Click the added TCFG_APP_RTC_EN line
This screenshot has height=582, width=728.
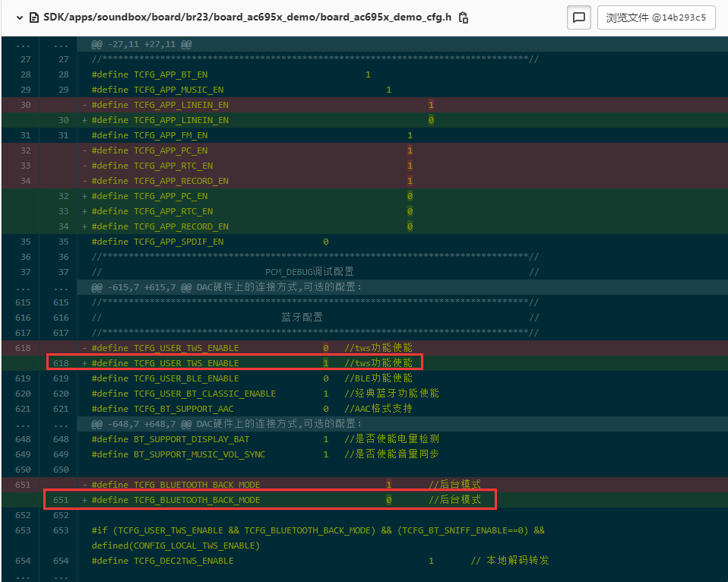(402, 211)
